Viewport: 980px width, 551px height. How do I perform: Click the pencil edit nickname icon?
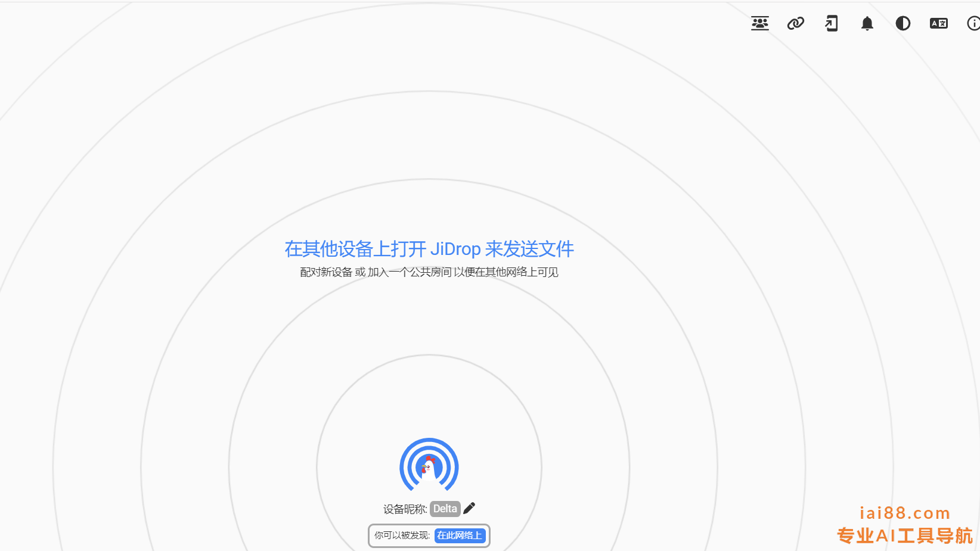[469, 508]
